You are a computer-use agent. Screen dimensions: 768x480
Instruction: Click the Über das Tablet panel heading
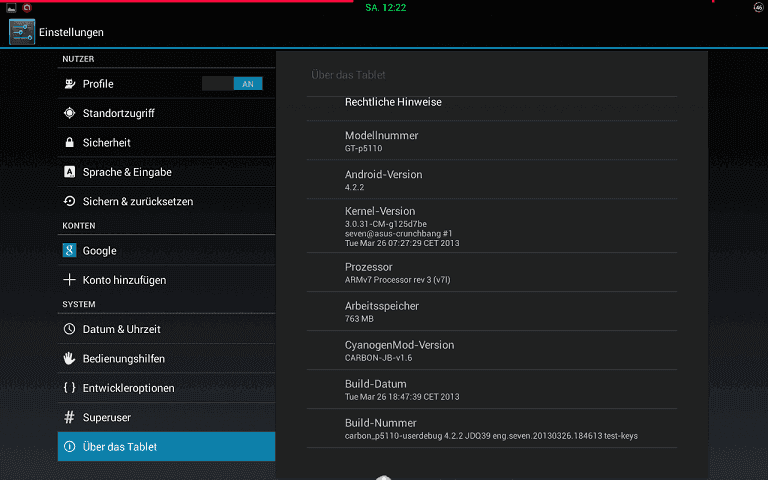click(348, 75)
